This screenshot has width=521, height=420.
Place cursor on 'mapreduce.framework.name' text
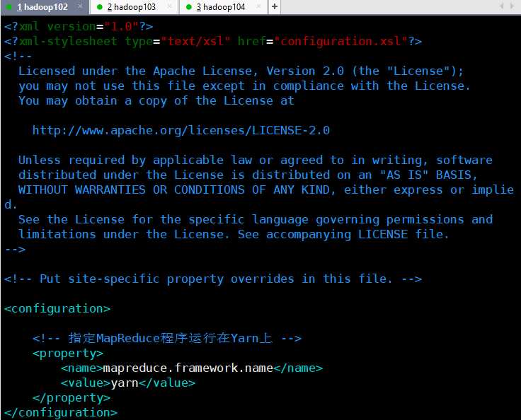click(x=188, y=368)
